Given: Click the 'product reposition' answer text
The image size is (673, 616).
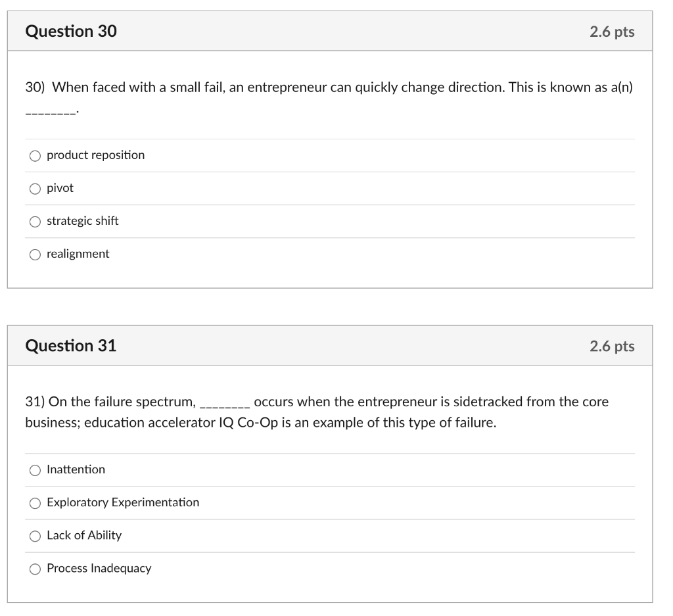Looking at the screenshot, I should point(95,155).
